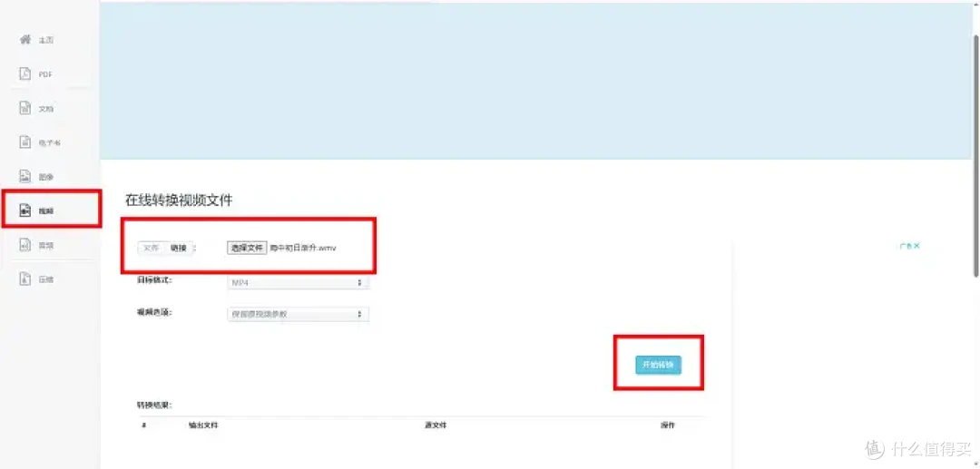The image size is (980, 469).
Task: Click the 选择文件 choose file button
Action: coord(247,248)
